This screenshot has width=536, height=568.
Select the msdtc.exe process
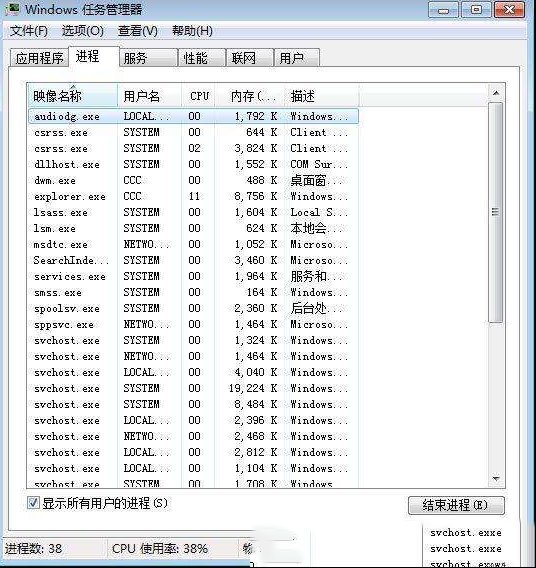point(193,244)
